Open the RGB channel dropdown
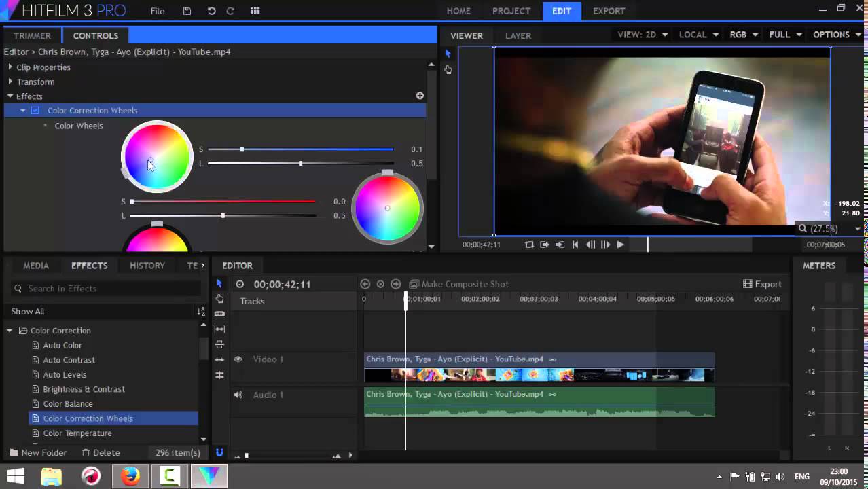 [x=744, y=35]
